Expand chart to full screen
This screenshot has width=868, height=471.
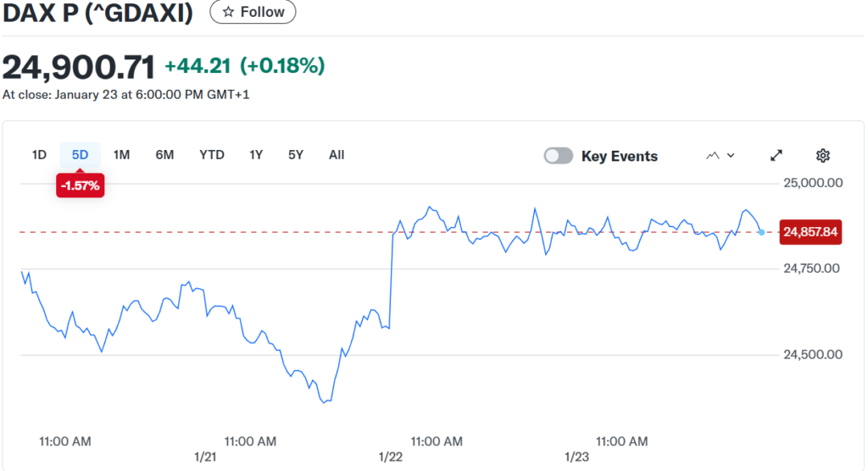pyautogui.click(x=776, y=156)
